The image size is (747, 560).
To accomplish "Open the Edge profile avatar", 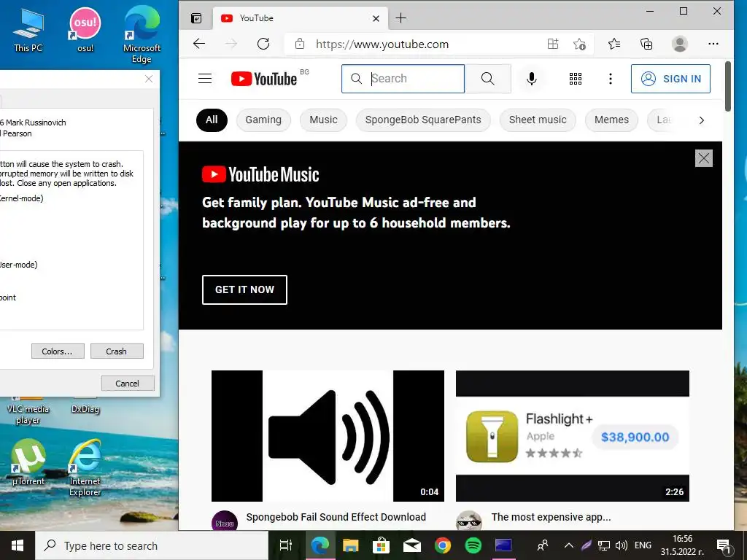I will [x=680, y=44].
